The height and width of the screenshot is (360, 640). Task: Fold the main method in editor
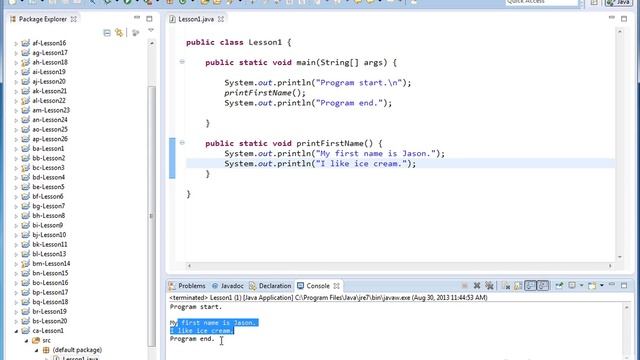(x=182, y=62)
